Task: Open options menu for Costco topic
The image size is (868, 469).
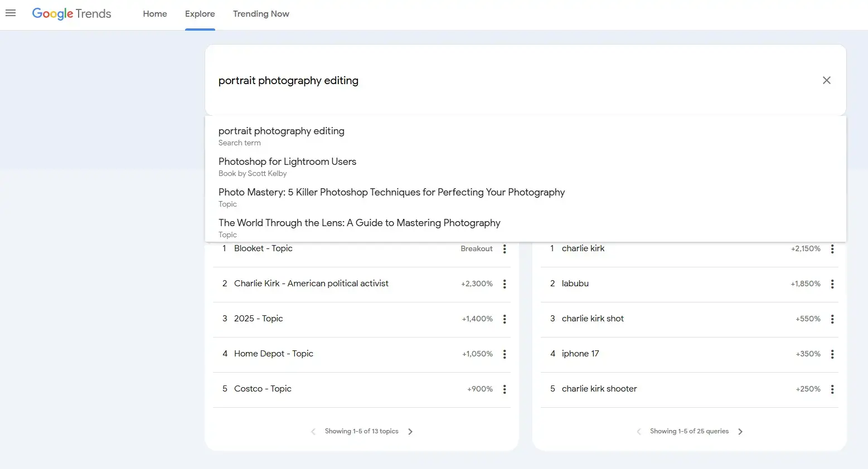Action: [505, 389]
